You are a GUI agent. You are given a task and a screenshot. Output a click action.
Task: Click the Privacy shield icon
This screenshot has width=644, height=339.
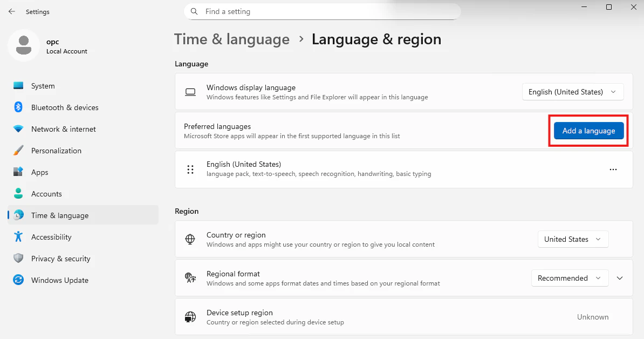[18, 259]
